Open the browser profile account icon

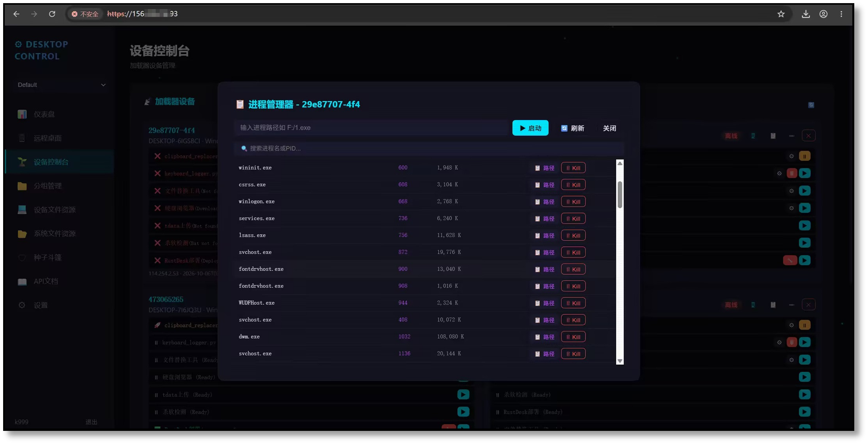[x=823, y=14]
